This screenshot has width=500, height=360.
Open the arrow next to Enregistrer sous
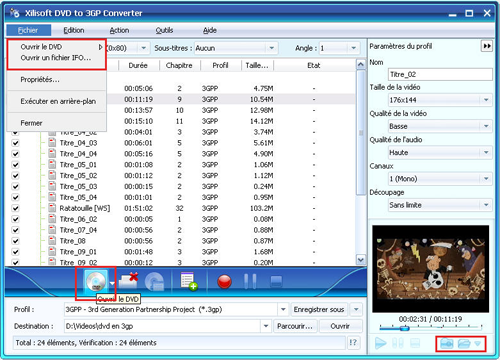click(356, 310)
